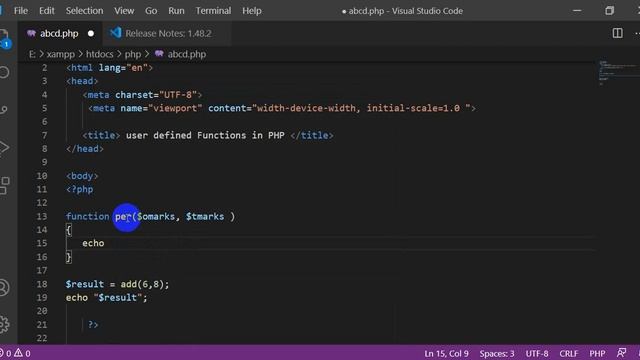Click line number 14 in gutter
640x360 pixels.
[x=42, y=230]
